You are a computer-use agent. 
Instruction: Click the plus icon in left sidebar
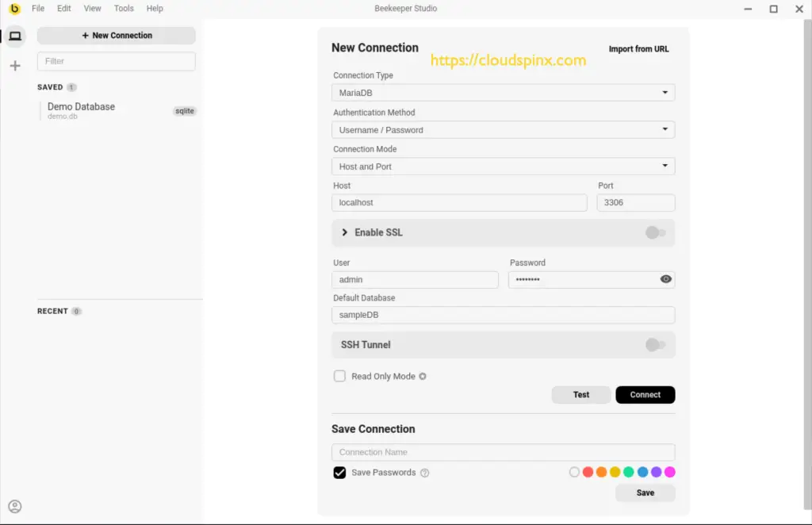(x=15, y=66)
